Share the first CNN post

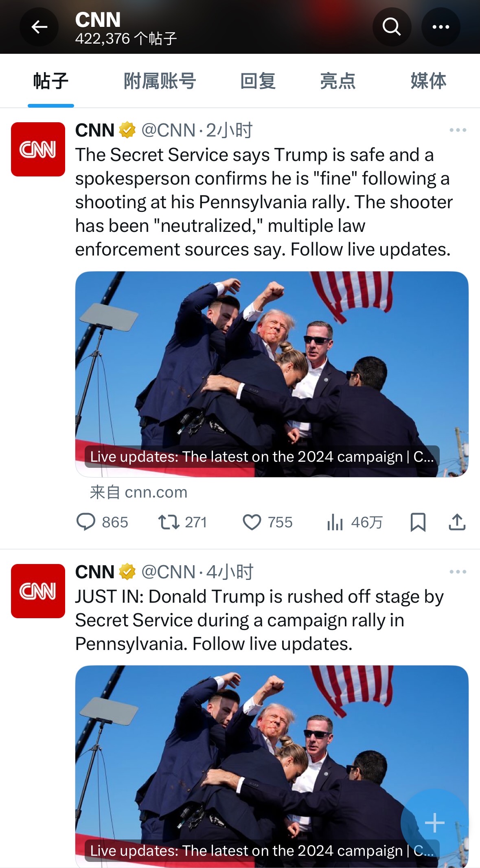point(457,522)
